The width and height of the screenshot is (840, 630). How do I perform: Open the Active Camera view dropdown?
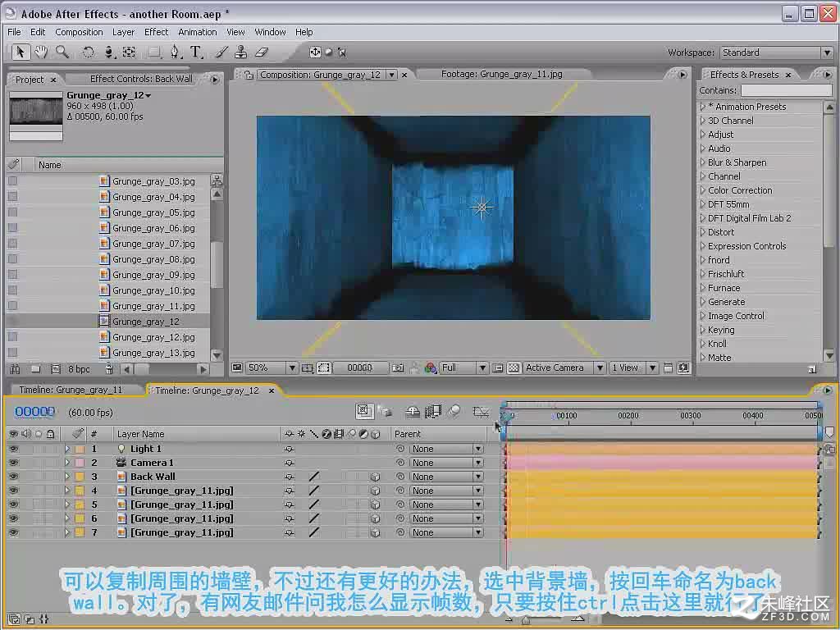click(564, 368)
